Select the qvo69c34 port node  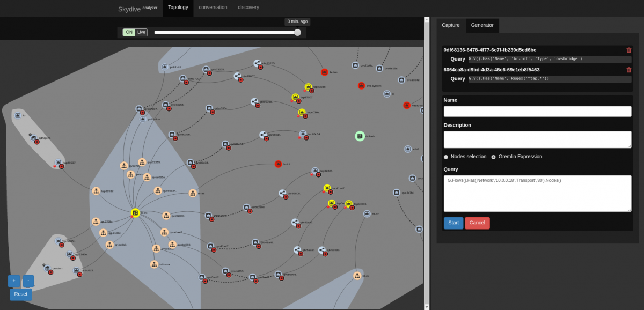(157, 191)
